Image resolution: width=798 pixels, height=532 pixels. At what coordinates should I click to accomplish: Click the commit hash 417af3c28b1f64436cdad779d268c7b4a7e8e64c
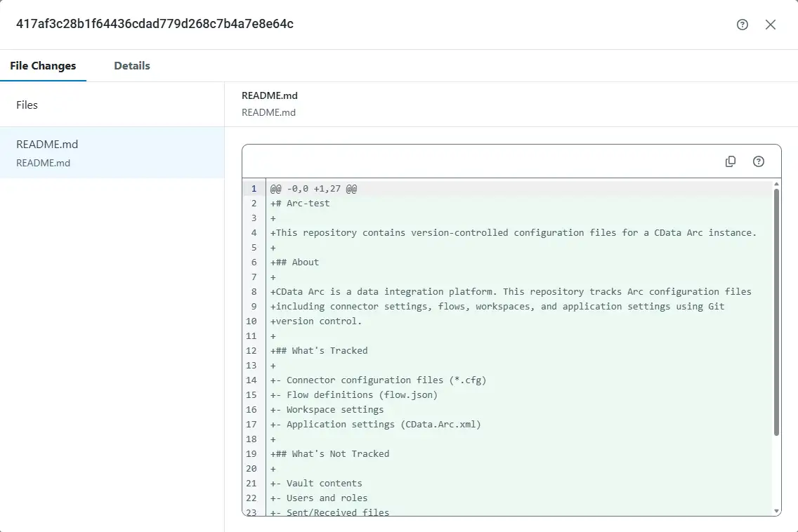click(x=155, y=24)
